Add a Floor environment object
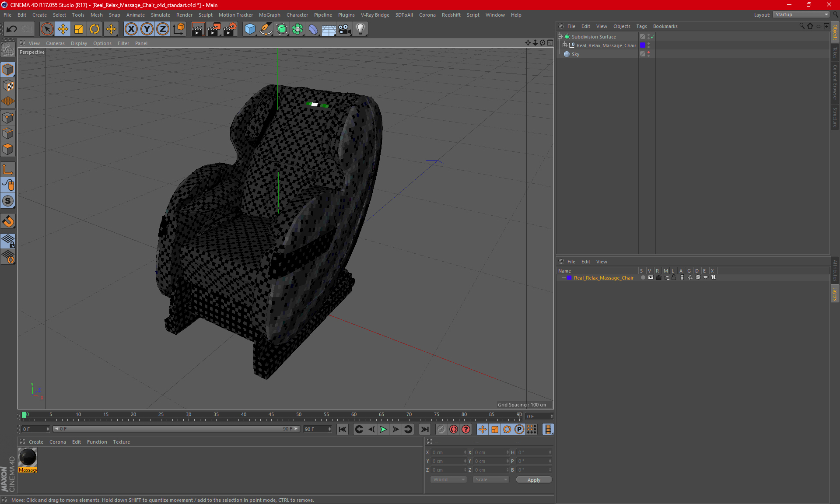Viewport: 840px width, 504px height. click(x=329, y=29)
